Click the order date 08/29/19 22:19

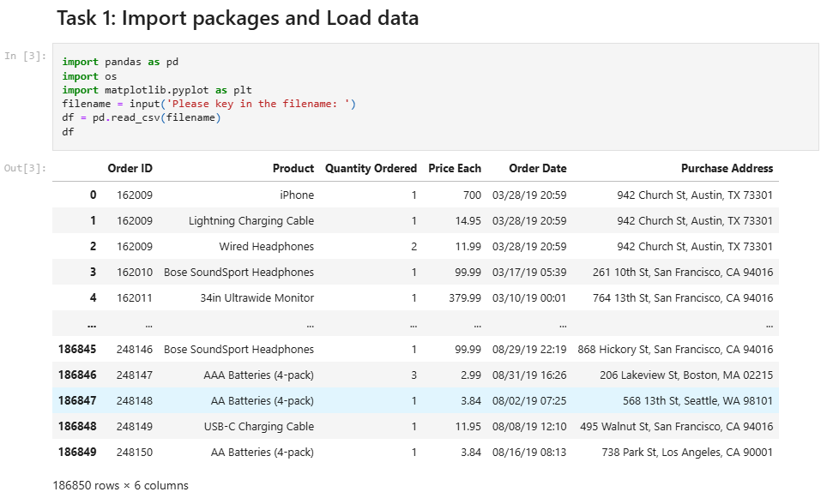click(529, 350)
